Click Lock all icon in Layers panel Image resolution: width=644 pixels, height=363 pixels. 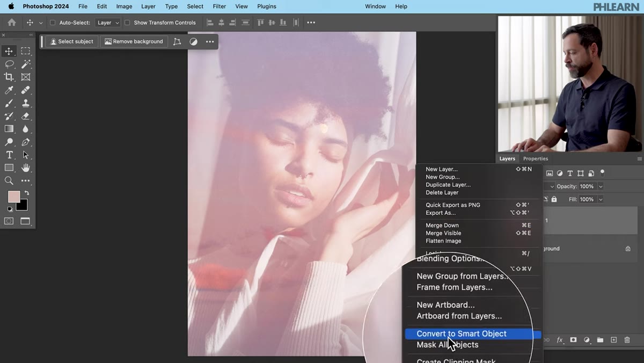(x=554, y=199)
